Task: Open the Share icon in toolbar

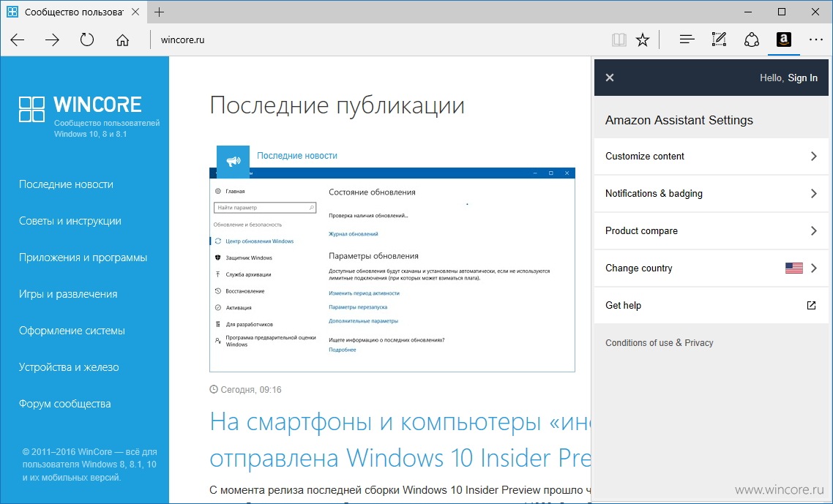Action: [x=751, y=40]
